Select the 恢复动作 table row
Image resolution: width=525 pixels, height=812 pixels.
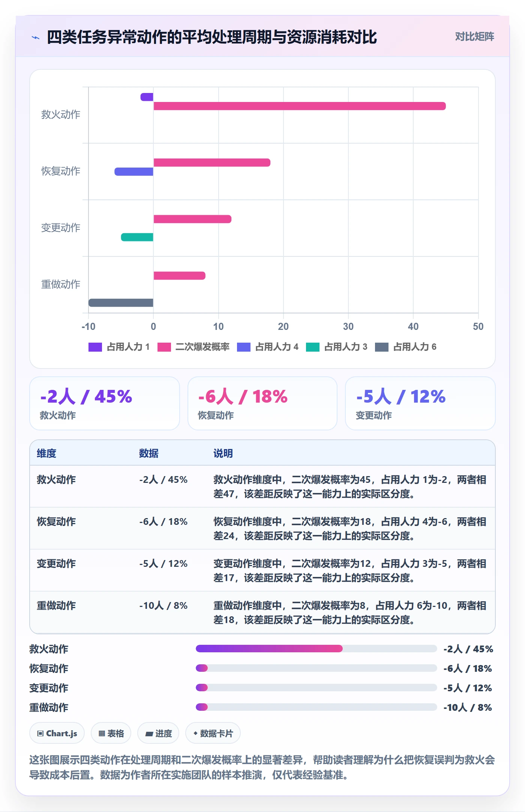(262, 529)
